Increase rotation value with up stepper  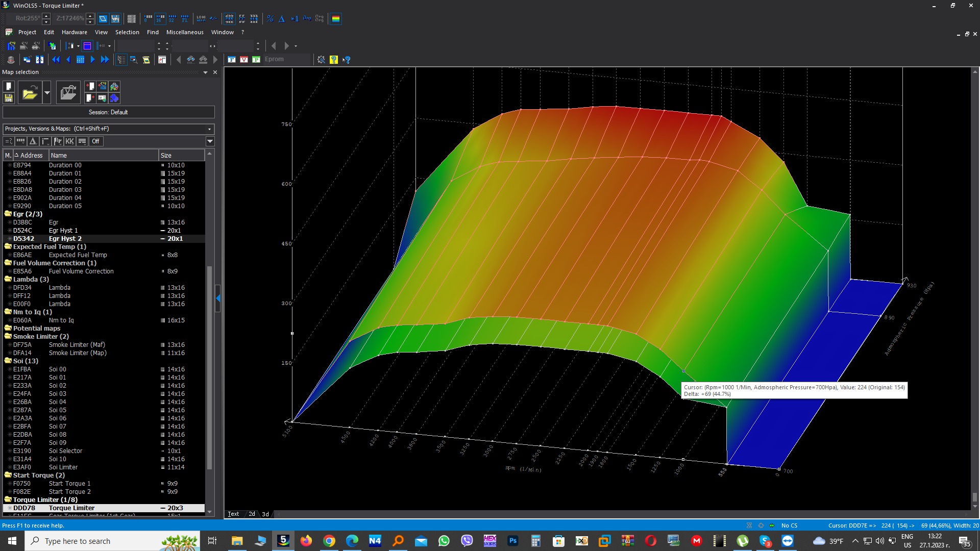[x=46, y=16]
